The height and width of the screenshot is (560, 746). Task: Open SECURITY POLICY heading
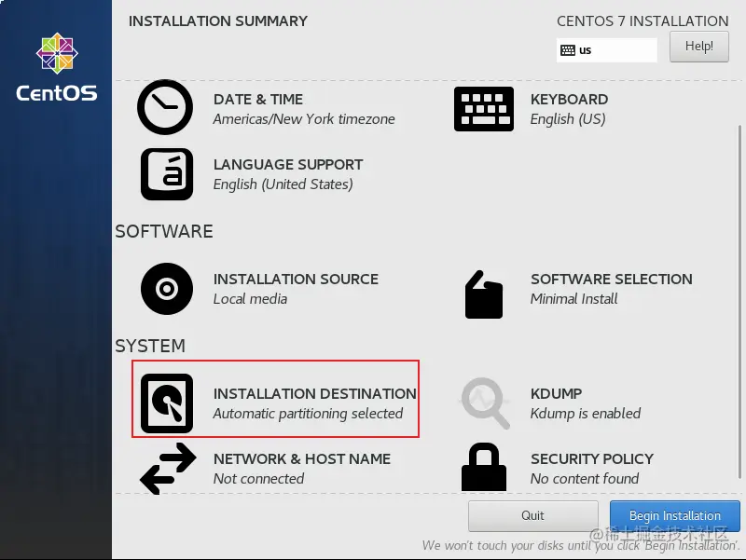click(592, 458)
